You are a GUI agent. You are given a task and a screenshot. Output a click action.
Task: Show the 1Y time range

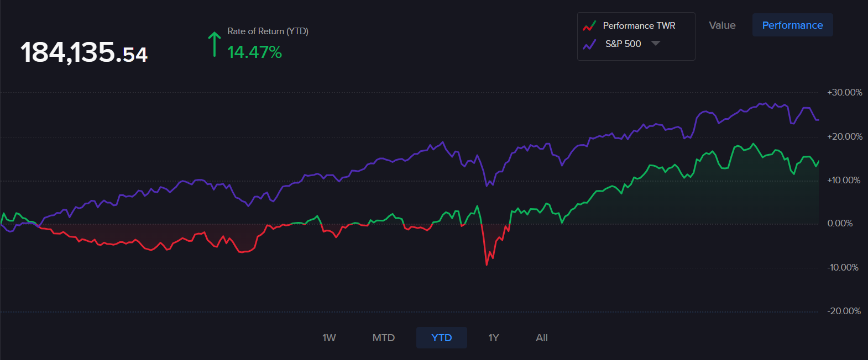coord(494,338)
